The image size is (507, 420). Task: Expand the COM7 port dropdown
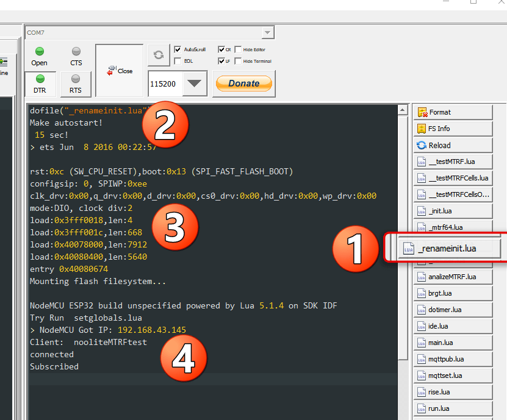(x=267, y=32)
